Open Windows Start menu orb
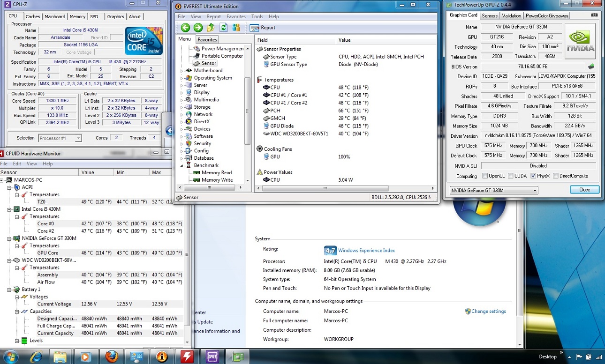 (10, 357)
